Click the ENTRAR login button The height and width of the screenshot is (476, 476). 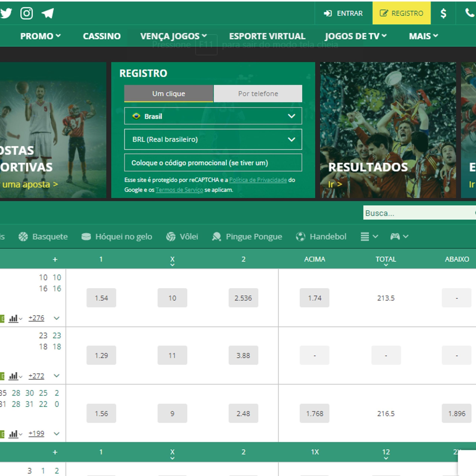(343, 13)
